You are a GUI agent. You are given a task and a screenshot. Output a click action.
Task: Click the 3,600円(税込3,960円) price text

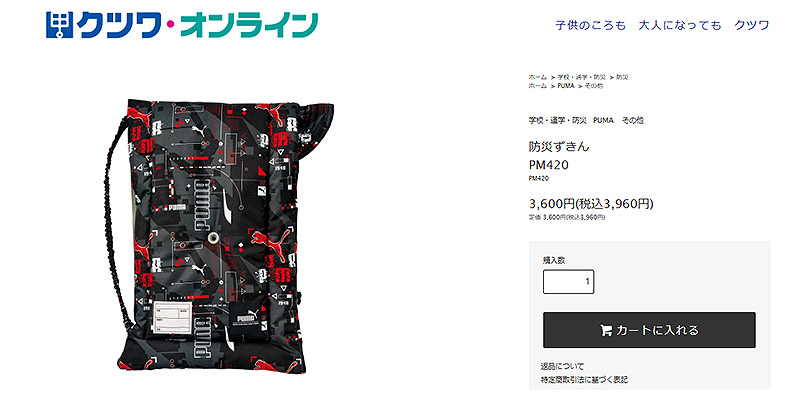591,204
